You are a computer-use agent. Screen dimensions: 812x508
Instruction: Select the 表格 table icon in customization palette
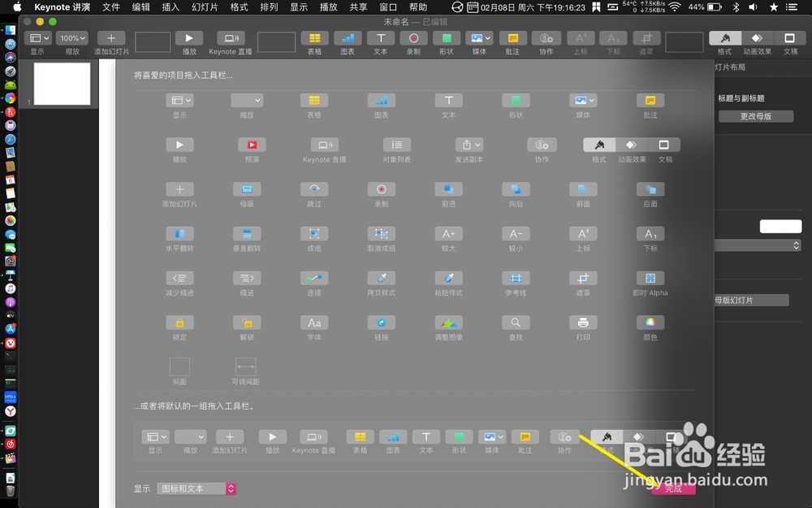(313, 101)
